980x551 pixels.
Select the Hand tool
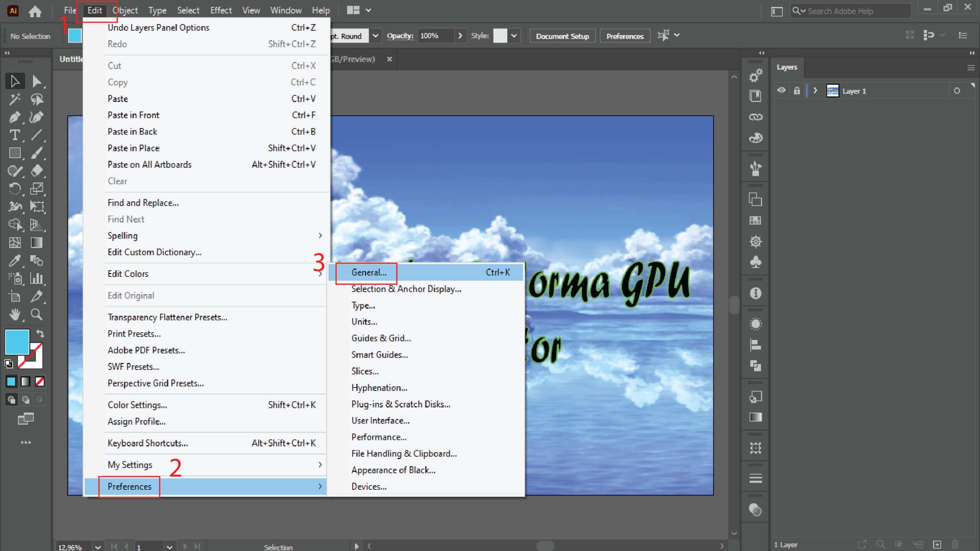pos(15,314)
